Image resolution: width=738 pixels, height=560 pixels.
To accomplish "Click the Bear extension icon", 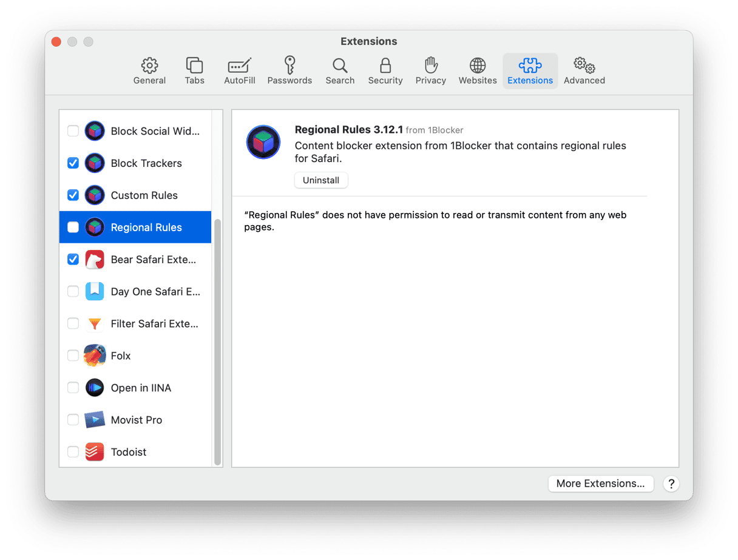I will (x=95, y=260).
